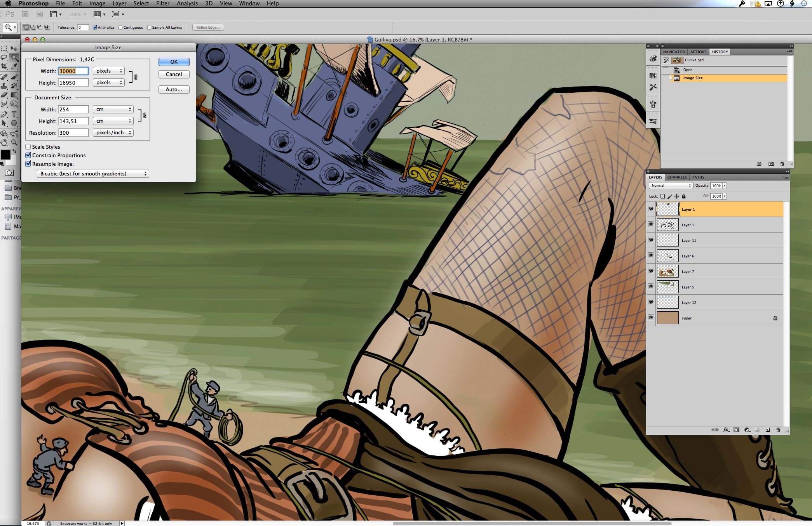Select the Zoom magnifier tool
812x526 pixels.
coord(14,142)
